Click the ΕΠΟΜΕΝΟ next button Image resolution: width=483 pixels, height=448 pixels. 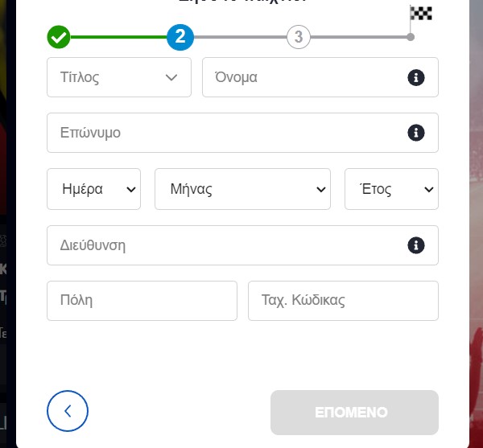click(354, 413)
